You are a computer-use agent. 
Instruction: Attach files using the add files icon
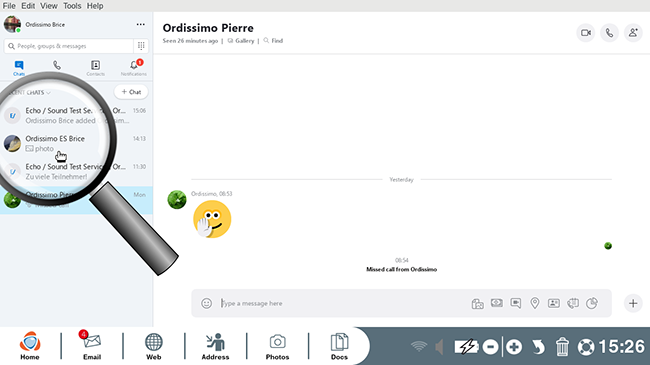coord(478,304)
